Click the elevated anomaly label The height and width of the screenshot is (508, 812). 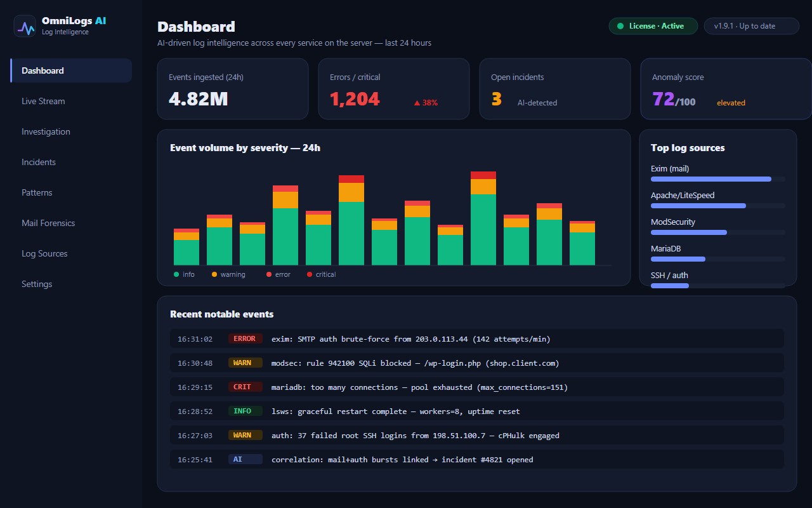731,103
